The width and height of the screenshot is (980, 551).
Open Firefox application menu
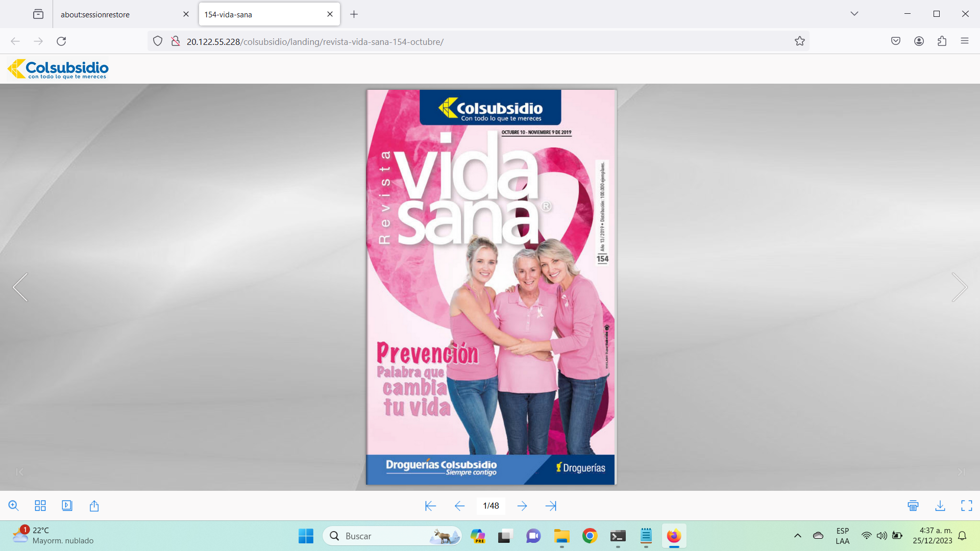click(964, 41)
